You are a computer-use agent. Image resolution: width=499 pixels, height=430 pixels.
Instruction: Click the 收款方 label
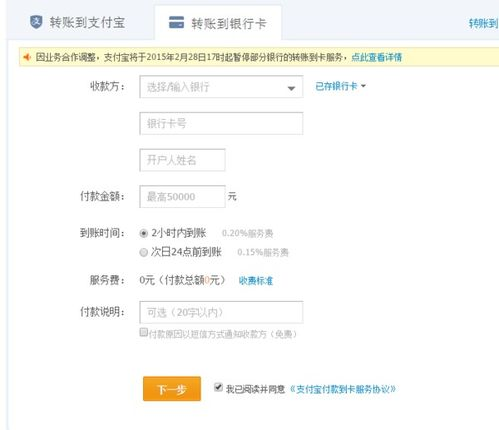tap(107, 86)
